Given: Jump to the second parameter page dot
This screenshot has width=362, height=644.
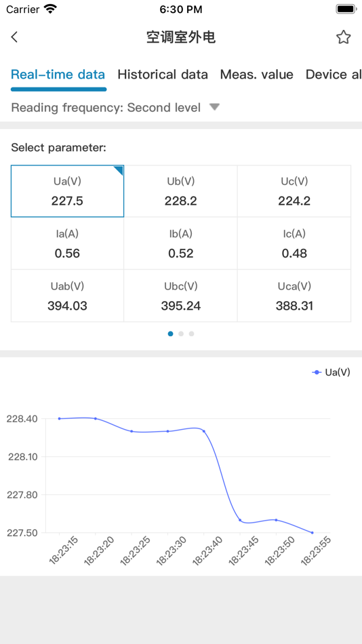Looking at the screenshot, I should click(181, 334).
